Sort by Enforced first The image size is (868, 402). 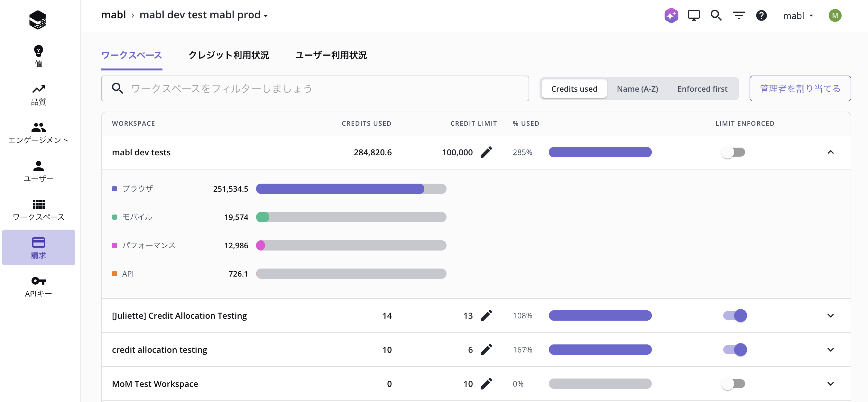[x=702, y=89]
